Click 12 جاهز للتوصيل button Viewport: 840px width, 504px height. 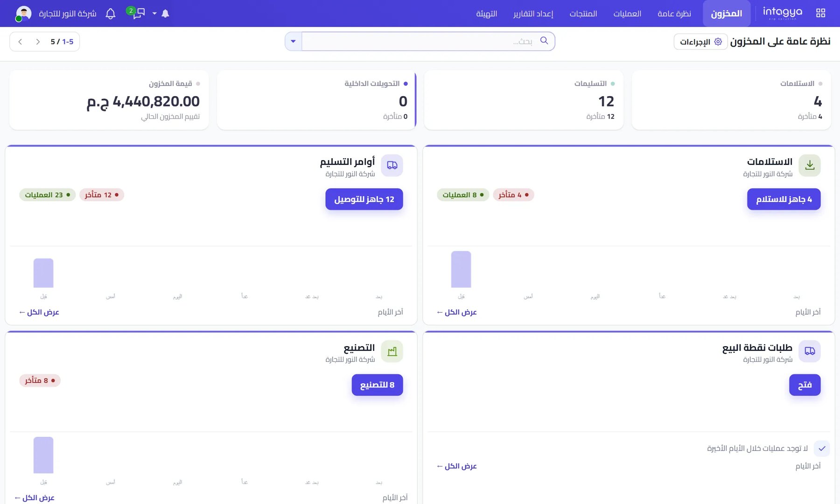(364, 199)
